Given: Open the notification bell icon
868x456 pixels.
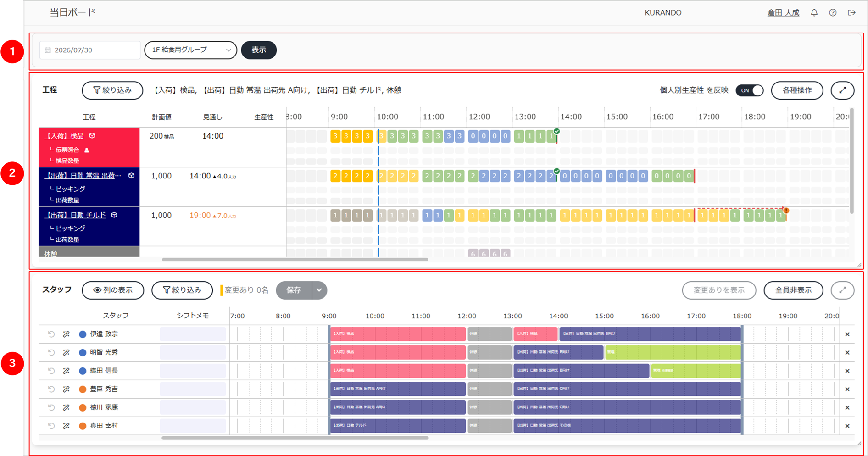Looking at the screenshot, I should [814, 13].
